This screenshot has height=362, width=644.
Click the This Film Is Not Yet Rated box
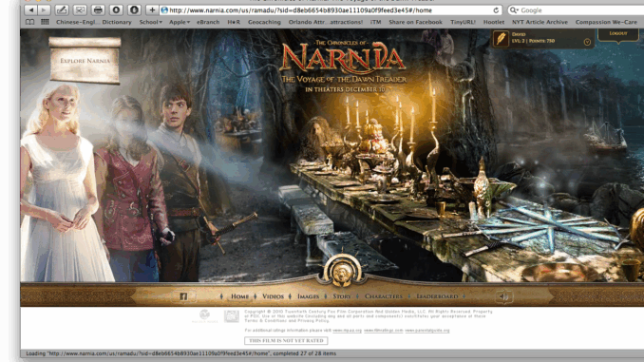[286, 341]
